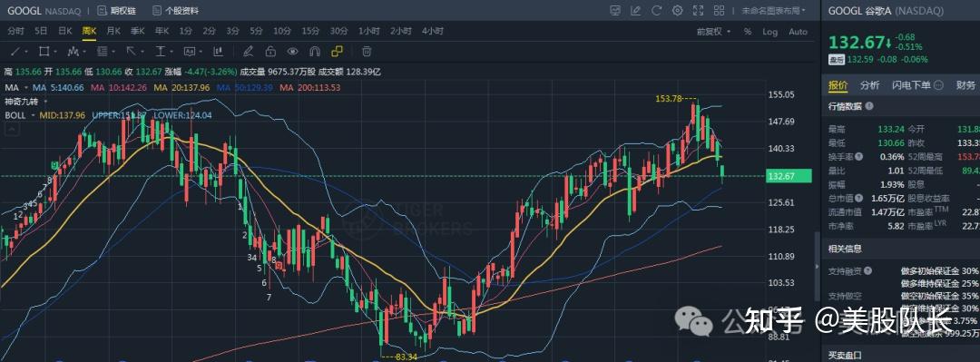Screen dimensions: 980x362
Task: Select the trend line drawing tool
Action: [16, 52]
